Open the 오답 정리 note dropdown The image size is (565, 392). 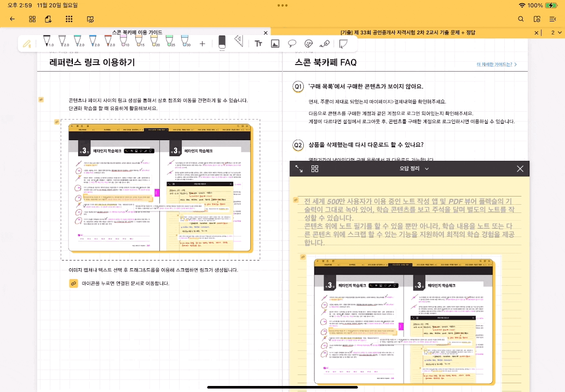(x=414, y=168)
